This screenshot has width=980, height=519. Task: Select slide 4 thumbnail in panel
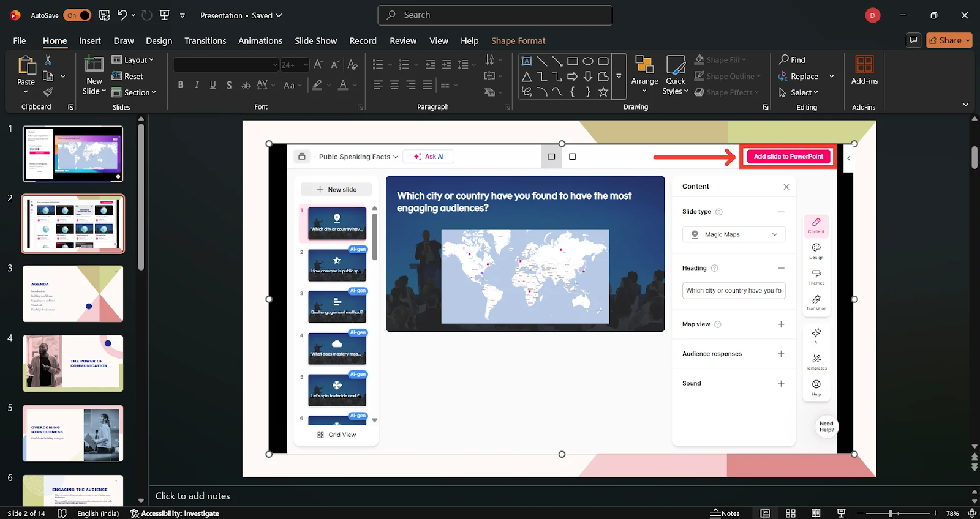pos(73,363)
